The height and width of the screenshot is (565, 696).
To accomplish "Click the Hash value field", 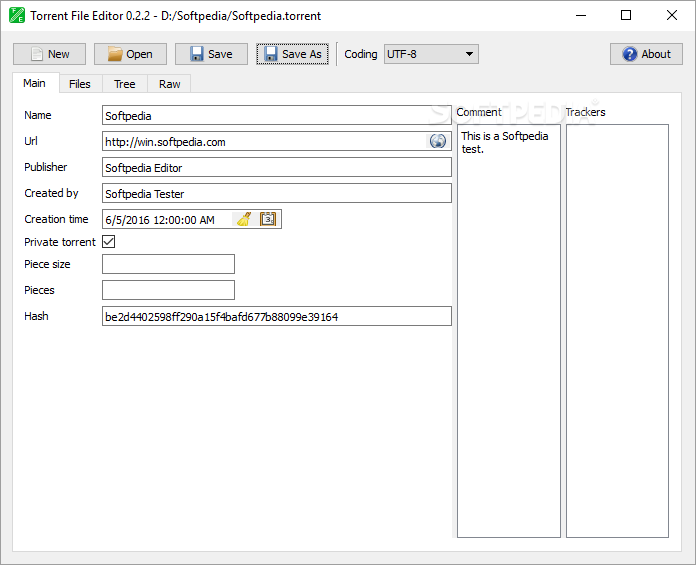I will [277, 316].
